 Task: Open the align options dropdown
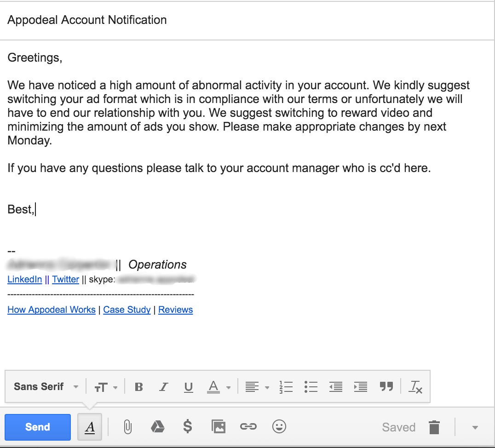[x=257, y=387]
